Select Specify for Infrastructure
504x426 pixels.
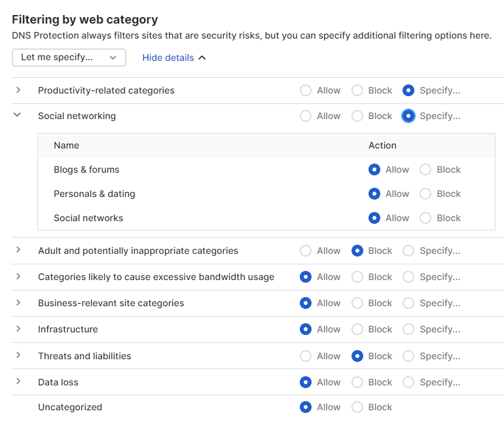coord(408,329)
